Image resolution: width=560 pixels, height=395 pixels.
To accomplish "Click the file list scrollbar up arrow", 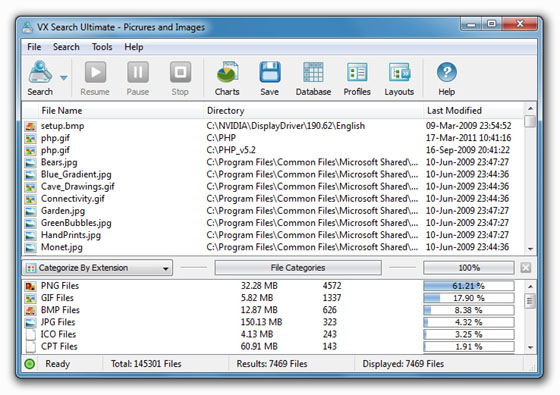I will pos(530,108).
